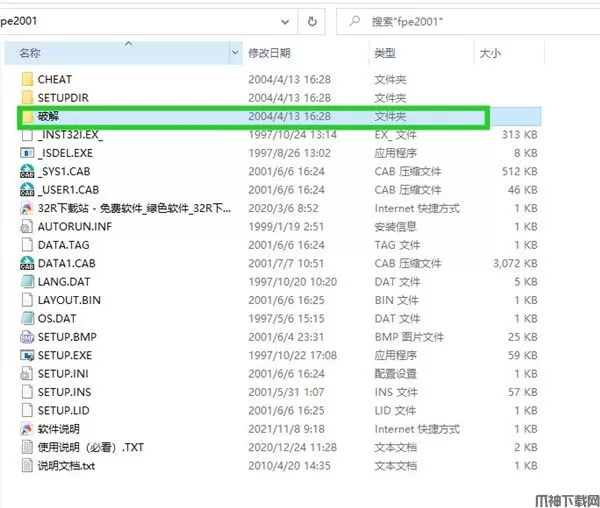Screen dimensions: 600x508
Task: Select the SETUP.INI config icon
Action: coord(27,374)
